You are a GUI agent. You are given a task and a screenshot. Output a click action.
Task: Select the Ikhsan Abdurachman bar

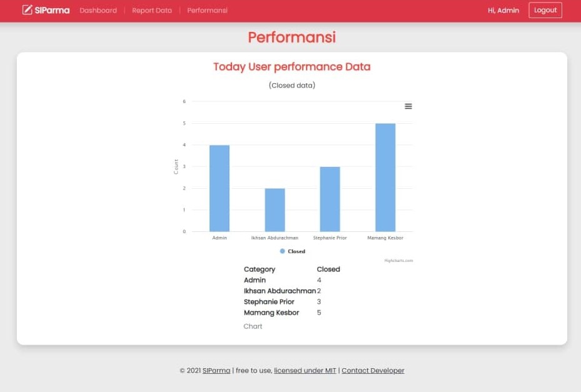pyautogui.click(x=275, y=210)
